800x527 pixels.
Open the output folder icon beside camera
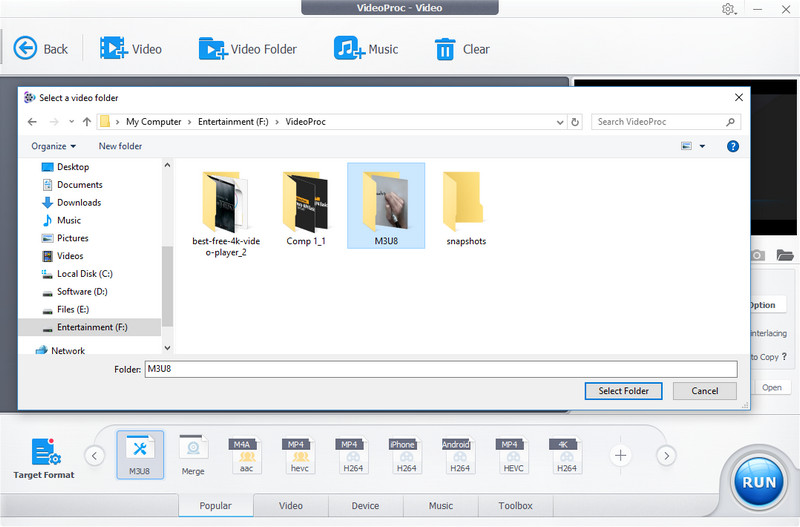point(785,255)
